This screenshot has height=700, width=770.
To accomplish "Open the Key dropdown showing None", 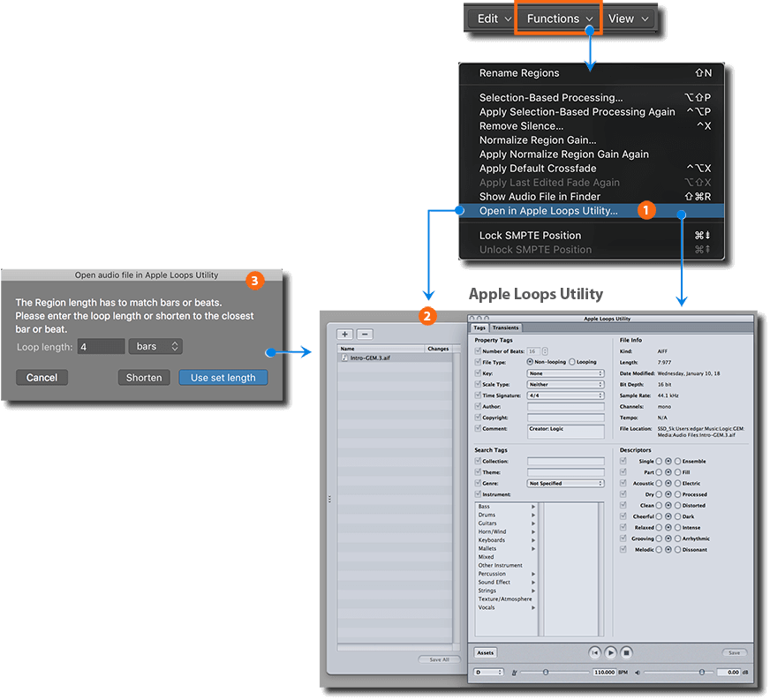I will pos(566,374).
